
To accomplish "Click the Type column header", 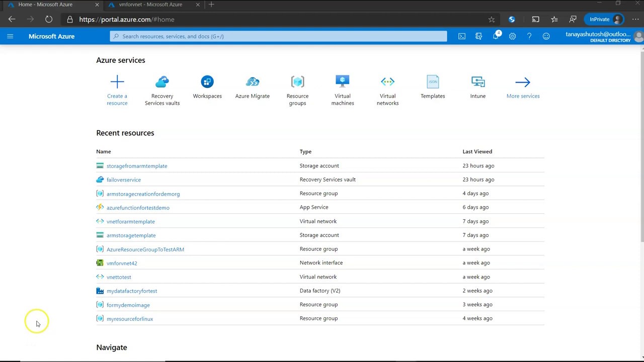I will pyautogui.click(x=305, y=151).
